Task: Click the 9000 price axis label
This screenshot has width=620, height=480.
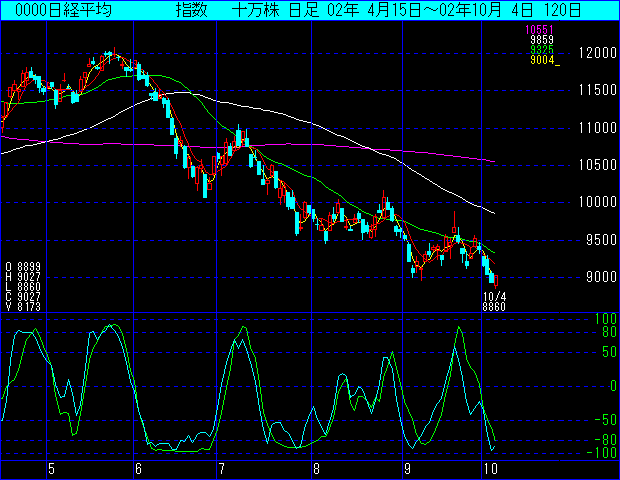Action: (x=601, y=277)
